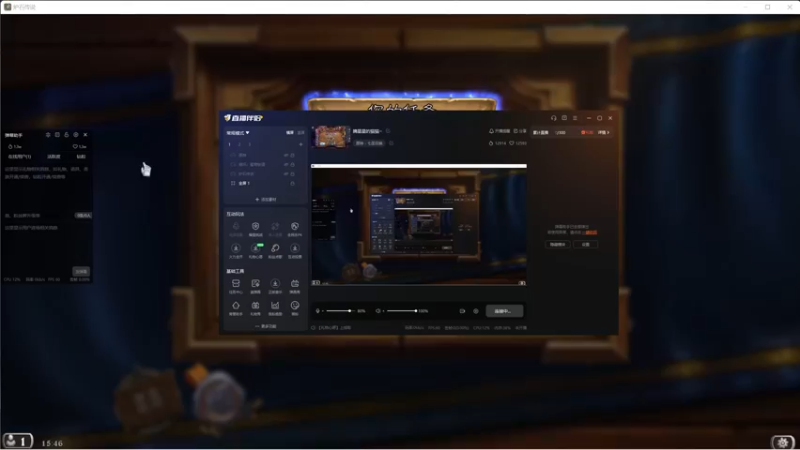The height and width of the screenshot is (450, 800).
Task: Toggle eye visibility of first source row
Action: [x=286, y=155]
